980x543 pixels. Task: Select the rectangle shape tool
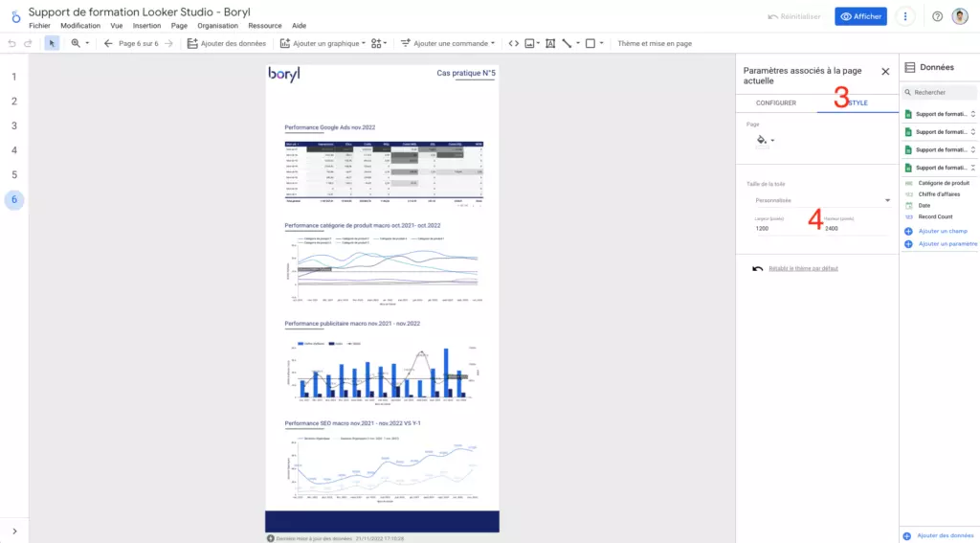(x=590, y=43)
